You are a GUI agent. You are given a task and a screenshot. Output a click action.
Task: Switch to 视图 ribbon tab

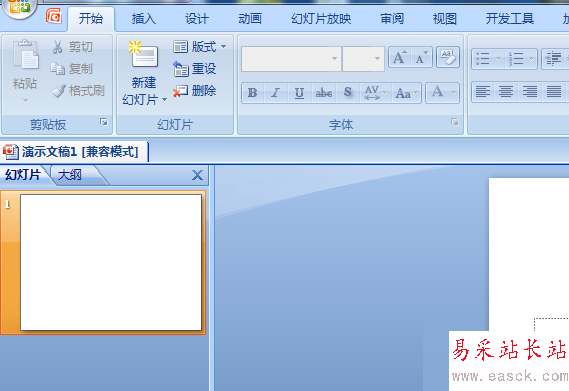(445, 19)
